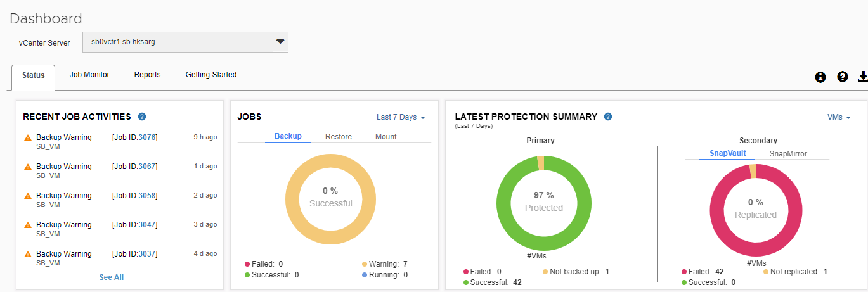Click the See All link
This screenshot has height=292, width=868.
tap(112, 277)
